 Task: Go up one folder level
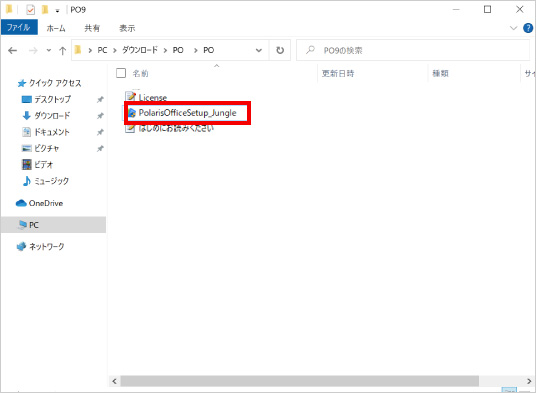[x=62, y=51]
